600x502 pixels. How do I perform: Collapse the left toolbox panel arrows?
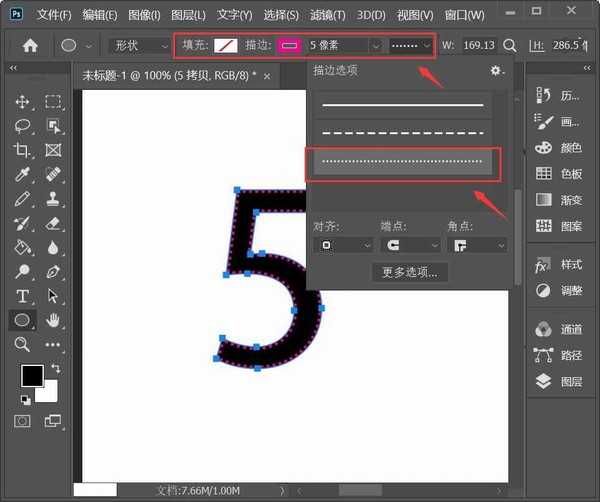[13, 68]
